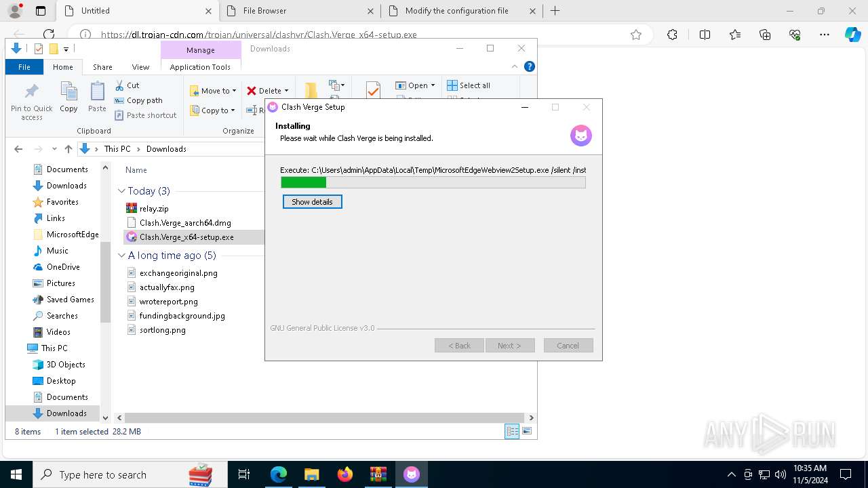Open the Copy to dropdown

click(x=212, y=110)
